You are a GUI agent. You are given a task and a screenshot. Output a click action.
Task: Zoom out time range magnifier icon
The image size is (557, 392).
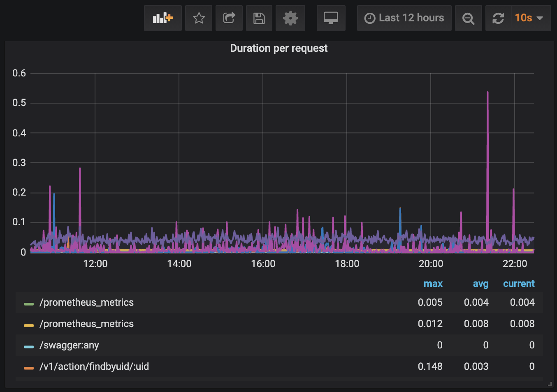point(468,18)
